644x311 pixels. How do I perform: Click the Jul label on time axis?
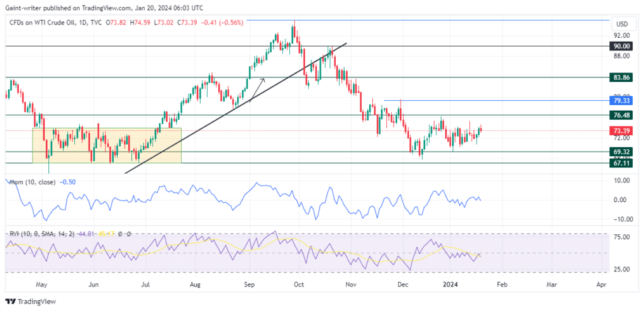point(145,285)
